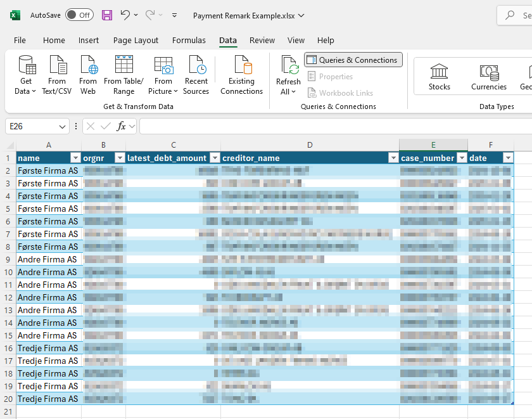Viewport: 532px width, 419px height.
Task: Click Andre Firma AS in row 9
Action: click(47, 259)
